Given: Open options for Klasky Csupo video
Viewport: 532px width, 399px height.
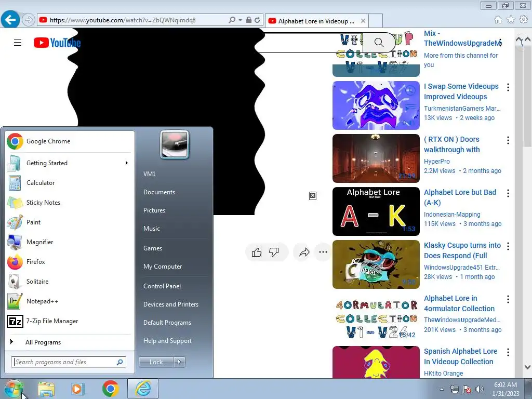Looking at the screenshot, I should coord(508,246).
